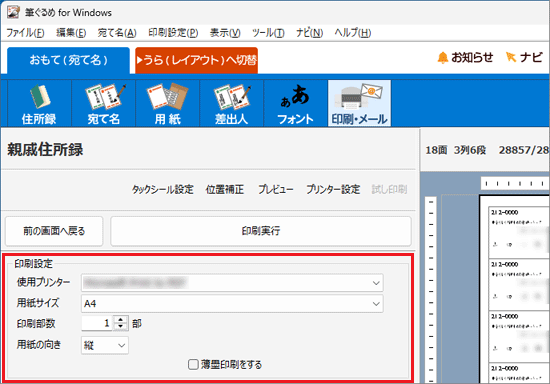The image size is (550, 384).
Task: Click the 親戚住所録 title text
Action: 45,150
